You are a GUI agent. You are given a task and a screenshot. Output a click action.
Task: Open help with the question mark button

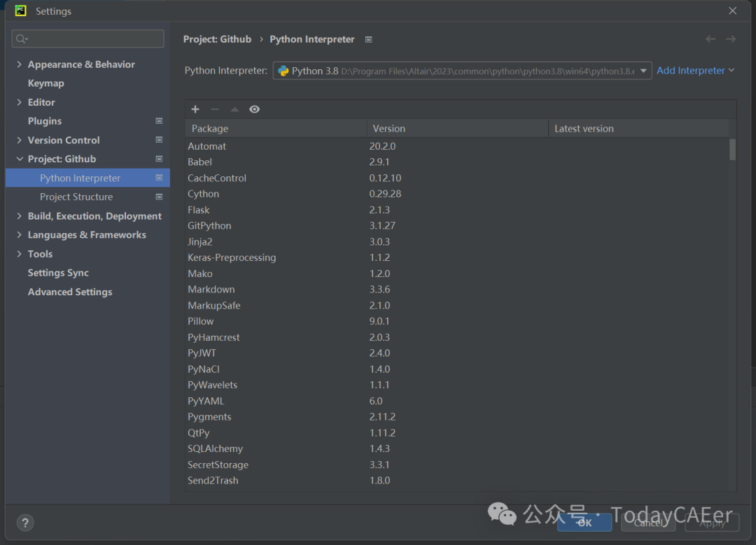coord(25,523)
